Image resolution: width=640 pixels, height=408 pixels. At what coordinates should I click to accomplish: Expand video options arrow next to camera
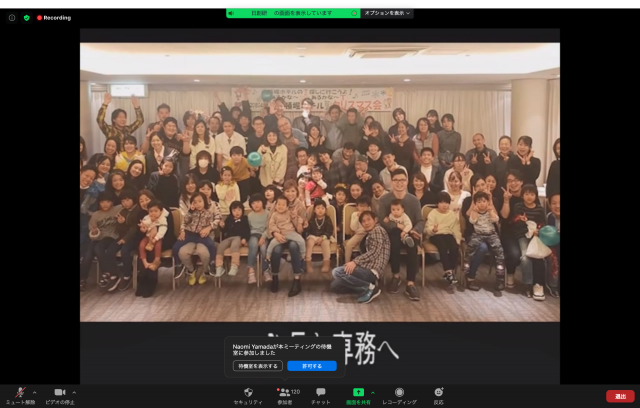(74, 392)
